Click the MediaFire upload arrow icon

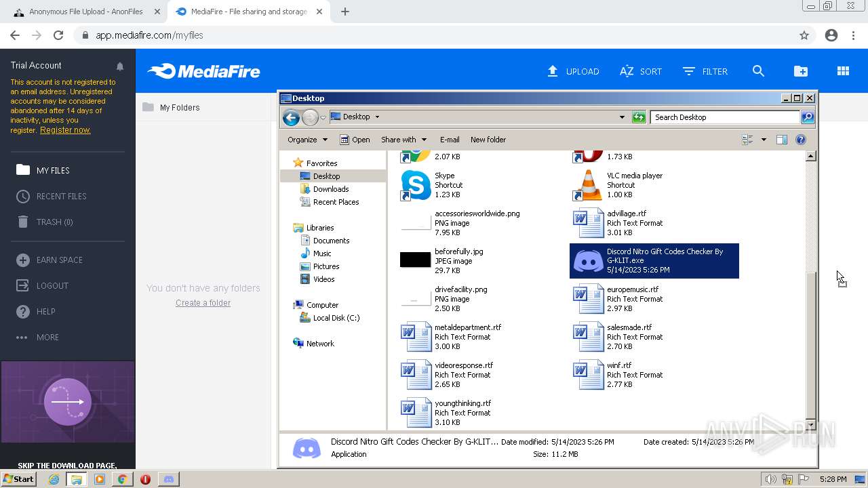point(553,71)
